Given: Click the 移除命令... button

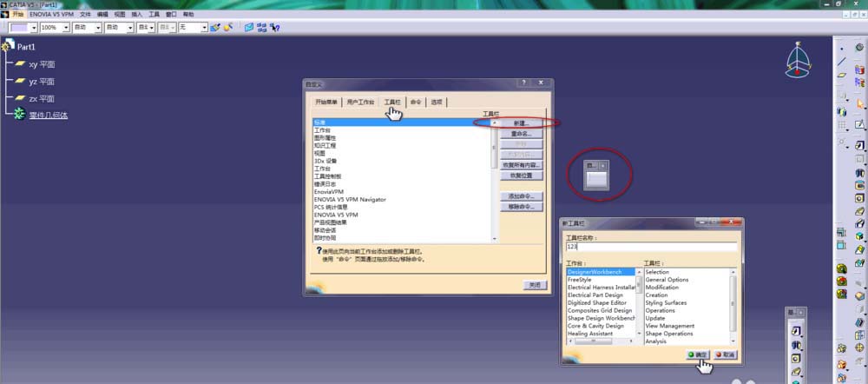Looking at the screenshot, I should tap(521, 207).
